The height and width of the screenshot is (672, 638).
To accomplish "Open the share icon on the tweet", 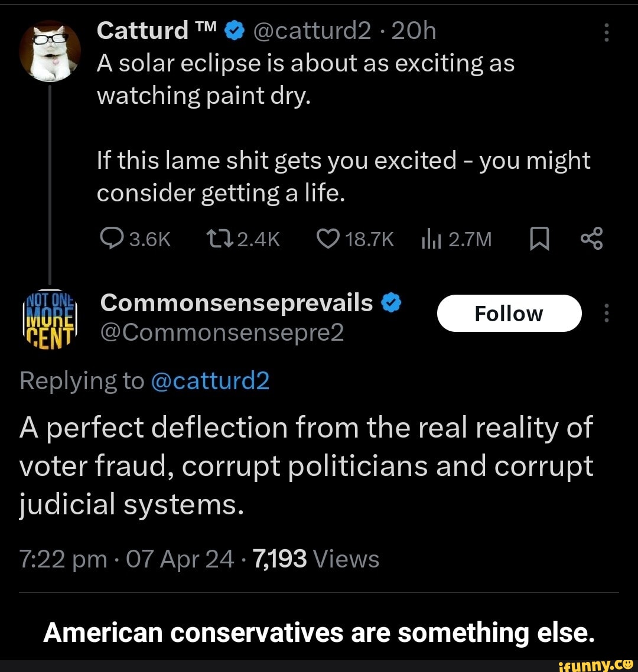I will click(x=591, y=239).
